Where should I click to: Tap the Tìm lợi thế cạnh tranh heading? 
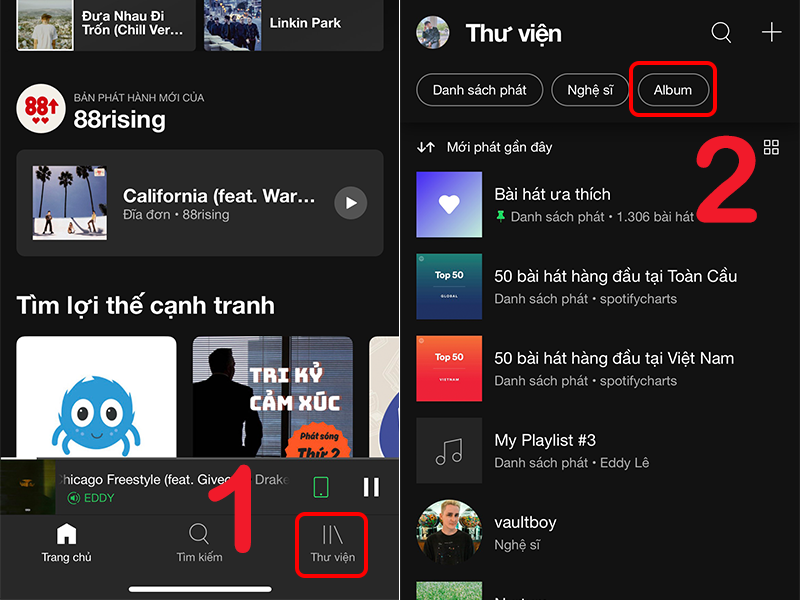click(146, 306)
